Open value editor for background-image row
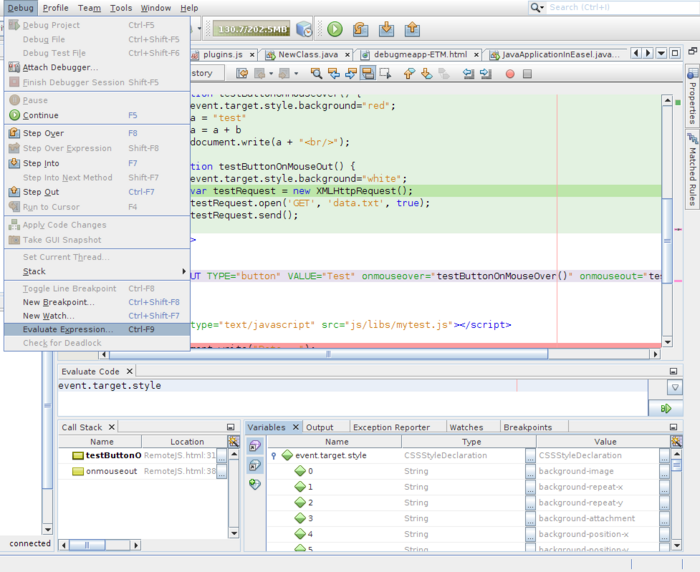 pyautogui.click(x=664, y=472)
